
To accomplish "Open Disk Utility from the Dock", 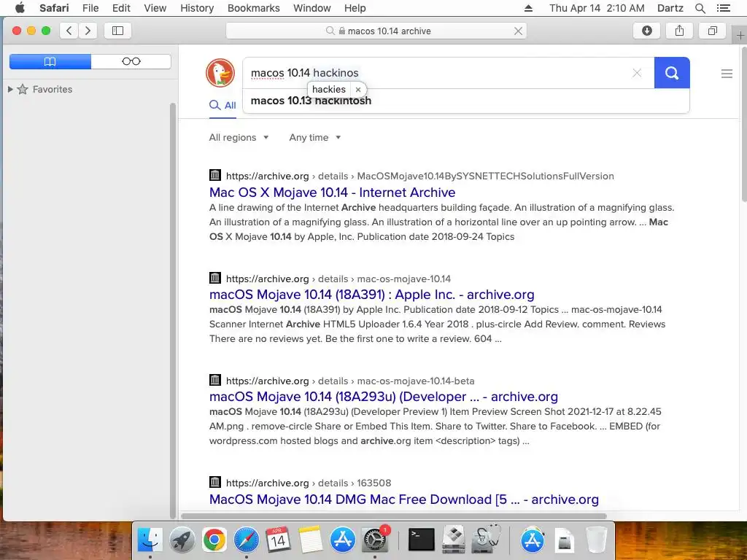I will [486, 540].
